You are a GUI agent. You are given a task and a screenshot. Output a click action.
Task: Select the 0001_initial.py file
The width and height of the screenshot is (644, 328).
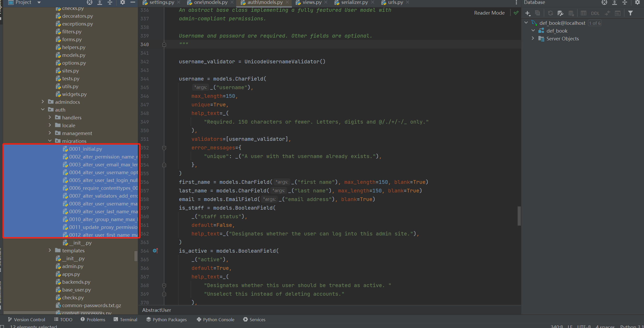[x=85, y=149]
